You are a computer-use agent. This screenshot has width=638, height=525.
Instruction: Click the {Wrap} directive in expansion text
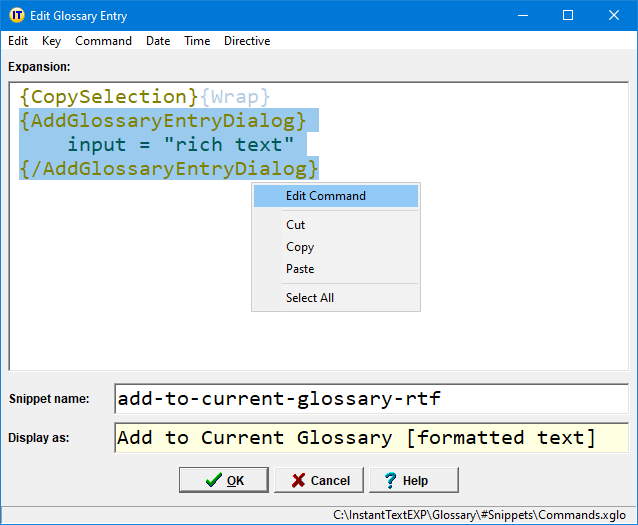pyautogui.click(x=234, y=97)
